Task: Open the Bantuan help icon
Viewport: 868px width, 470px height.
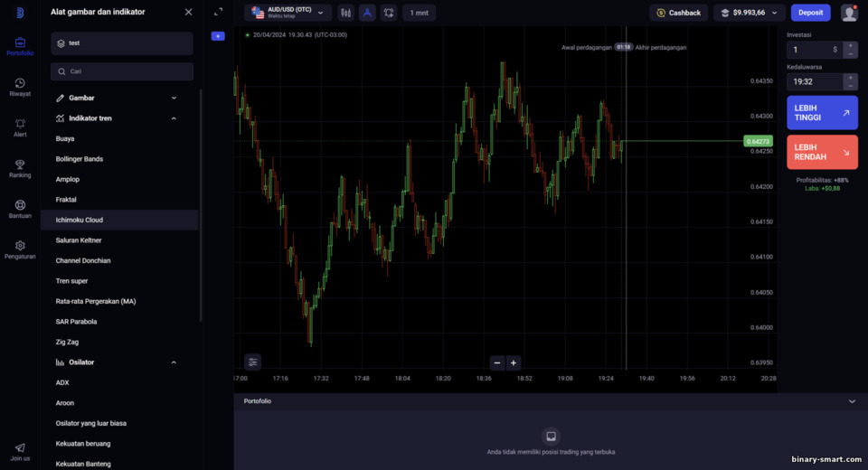Action: [x=20, y=210]
